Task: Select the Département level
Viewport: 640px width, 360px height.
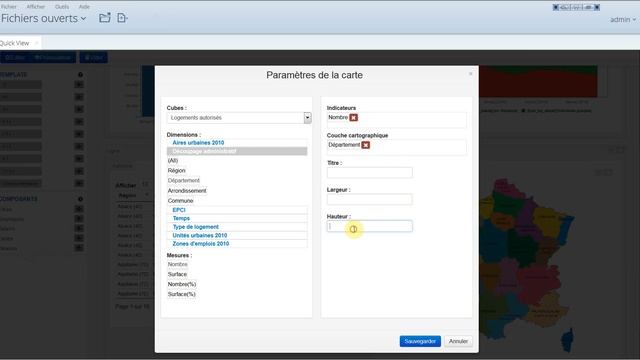Action: [184, 180]
